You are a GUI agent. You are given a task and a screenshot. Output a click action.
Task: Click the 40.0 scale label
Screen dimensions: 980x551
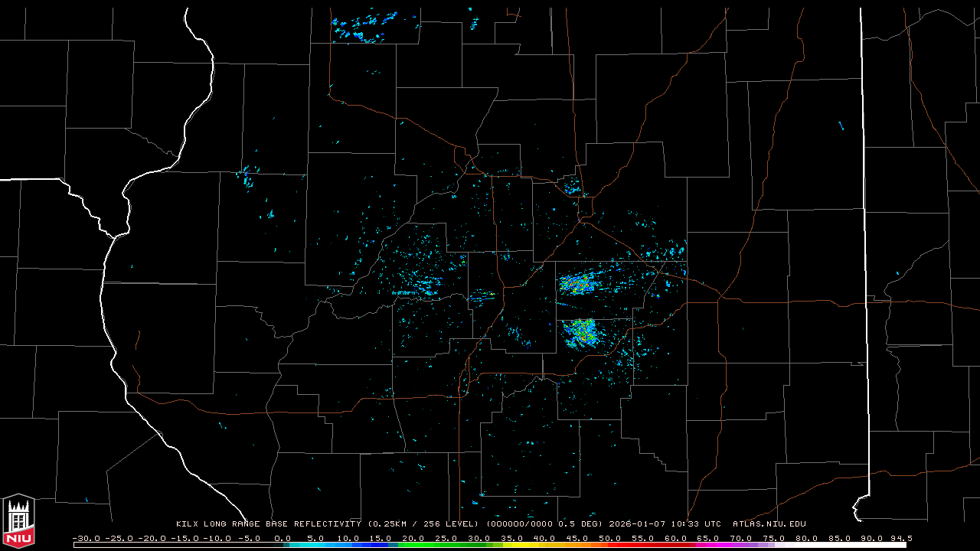pyautogui.click(x=544, y=538)
